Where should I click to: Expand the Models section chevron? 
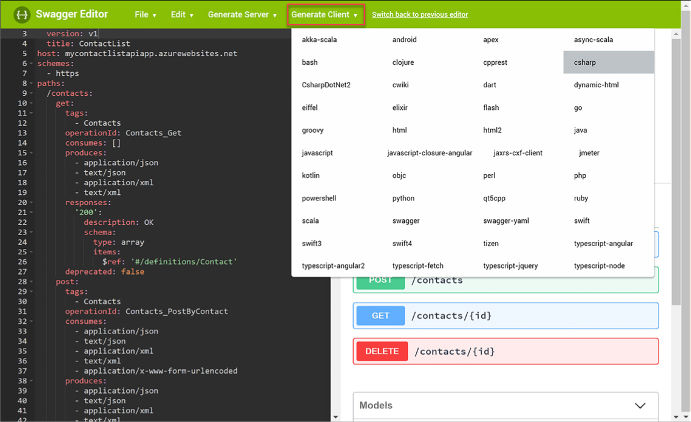(640, 405)
